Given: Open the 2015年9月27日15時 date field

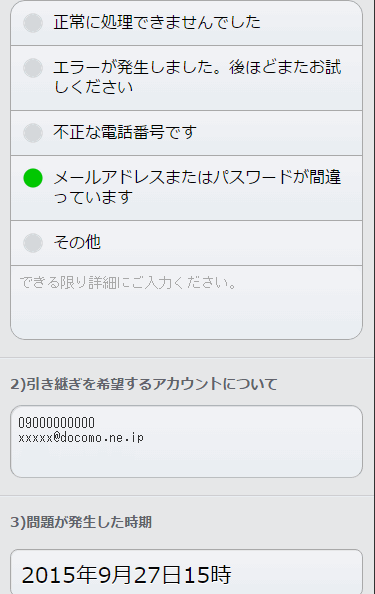Looking at the screenshot, I should (x=186, y=572).
